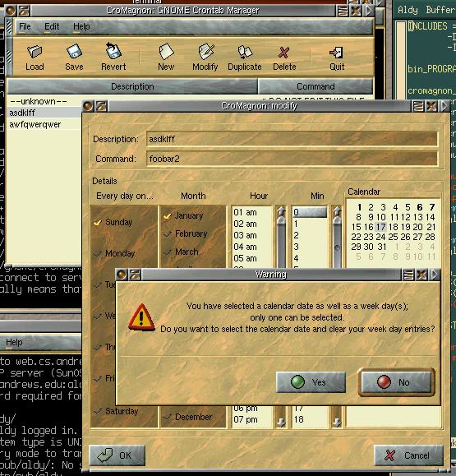
Task: Click the red X Delete icon
Action: click(283, 53)
